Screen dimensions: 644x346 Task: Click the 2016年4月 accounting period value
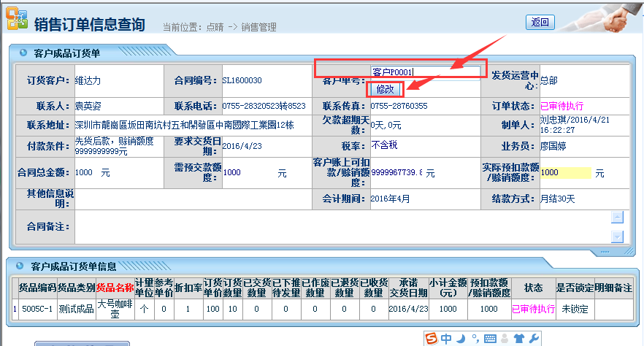click(390, 199)
